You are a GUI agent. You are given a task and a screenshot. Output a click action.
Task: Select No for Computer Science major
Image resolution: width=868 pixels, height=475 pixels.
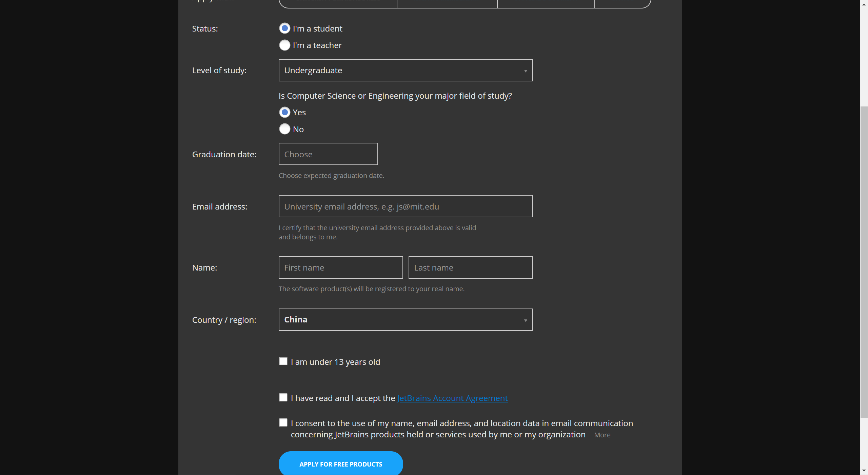(284, 129)
